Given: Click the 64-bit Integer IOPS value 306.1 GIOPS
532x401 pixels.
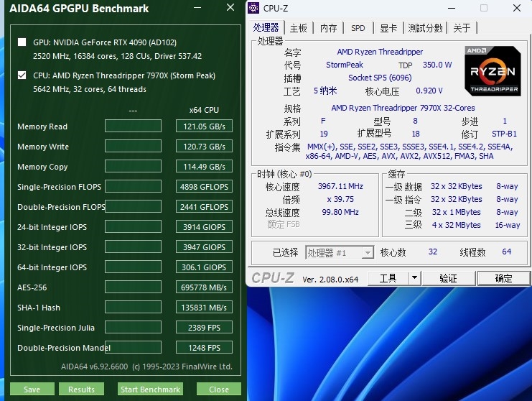Looking at the screenshot, I should (x=204, y=267).
